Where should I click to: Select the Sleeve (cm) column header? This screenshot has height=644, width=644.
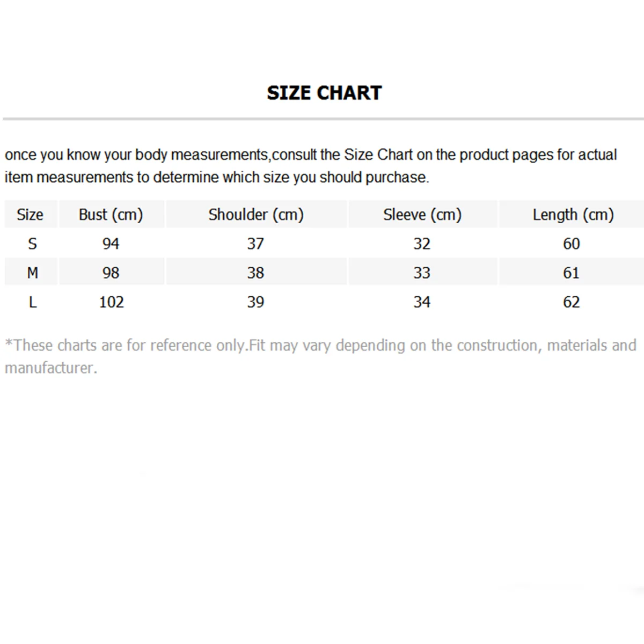422,215
